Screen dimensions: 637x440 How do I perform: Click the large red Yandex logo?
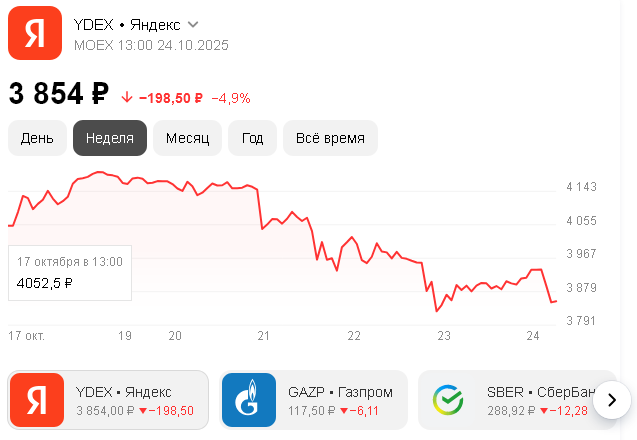coord(35,33)
